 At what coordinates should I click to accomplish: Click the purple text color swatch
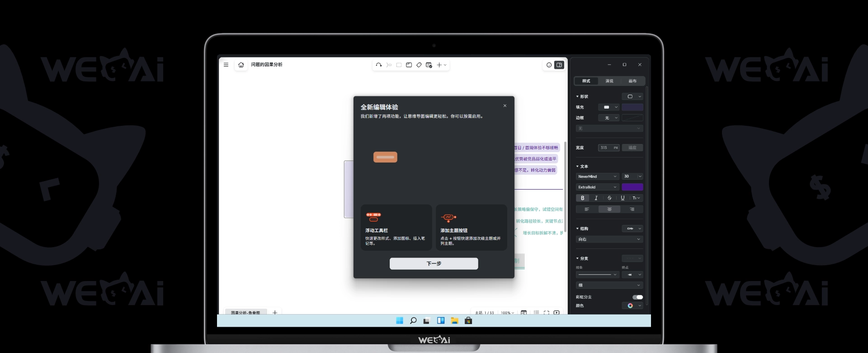pos(632,187)
